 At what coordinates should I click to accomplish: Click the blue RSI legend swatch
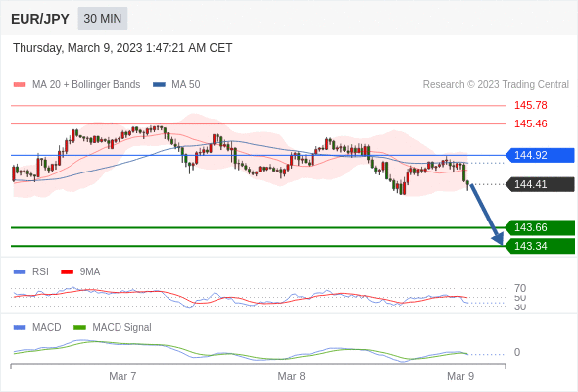coord(20,272)
